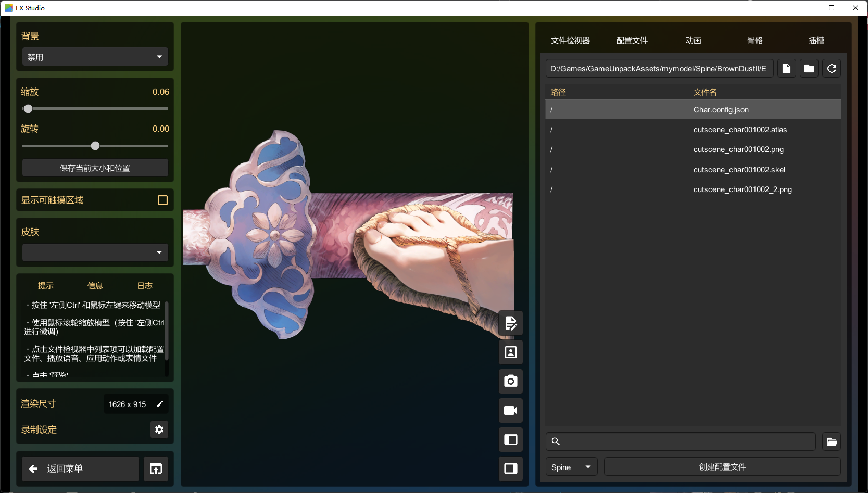This screenshot has width=868, height=493.
Task: Click the 文件名 column header
Action: (x=705, y=92)
